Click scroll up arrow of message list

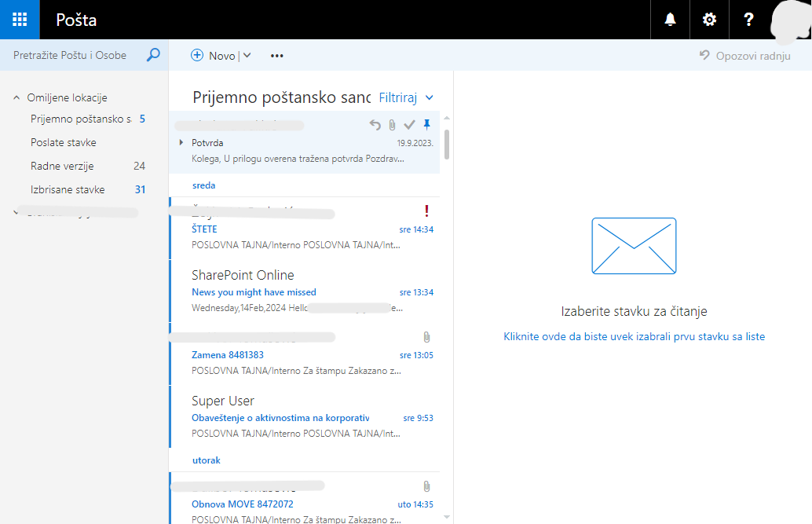pos(446,119)
